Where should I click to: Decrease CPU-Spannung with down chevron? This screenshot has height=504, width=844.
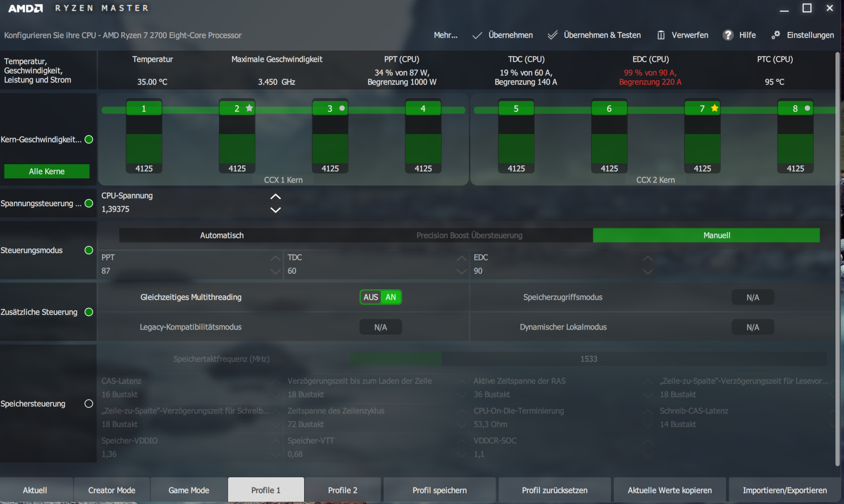[x=276, y=210]
